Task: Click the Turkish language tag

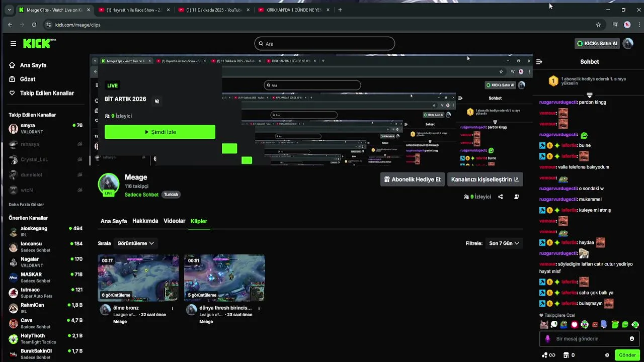Action: 171,195
